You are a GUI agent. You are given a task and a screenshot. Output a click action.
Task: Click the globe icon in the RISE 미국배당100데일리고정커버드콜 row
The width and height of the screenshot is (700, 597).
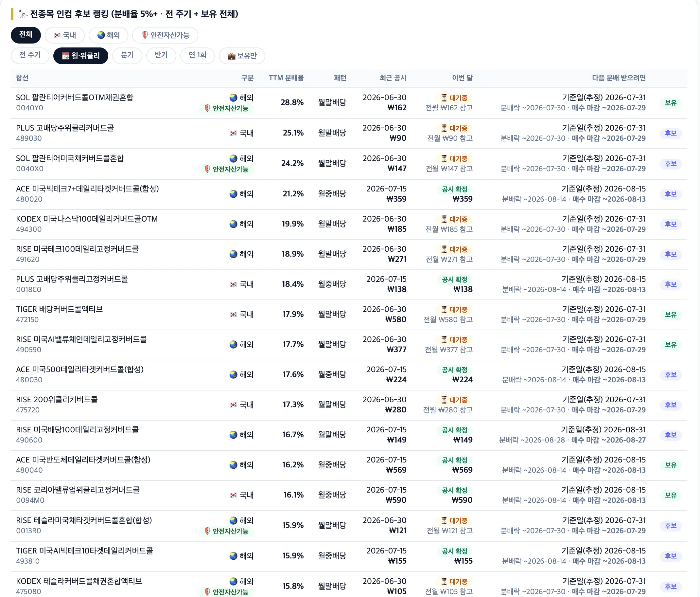pos(233,435)
